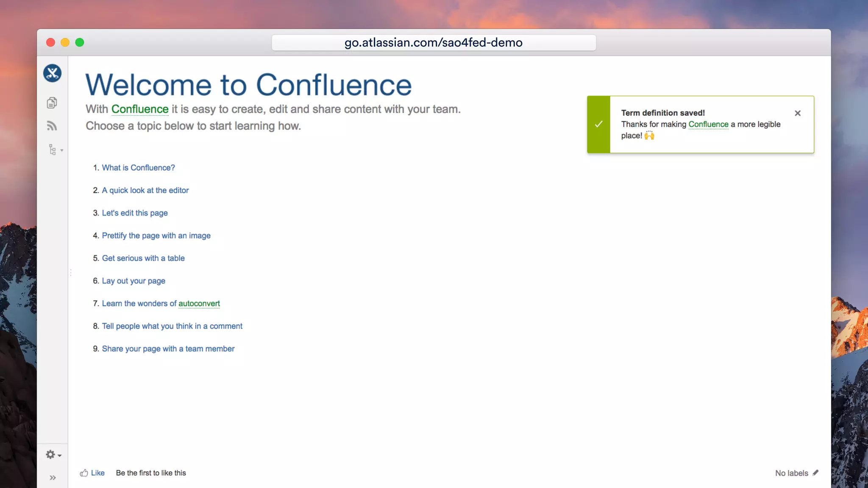Open Lay out your page link

(134, 281)
